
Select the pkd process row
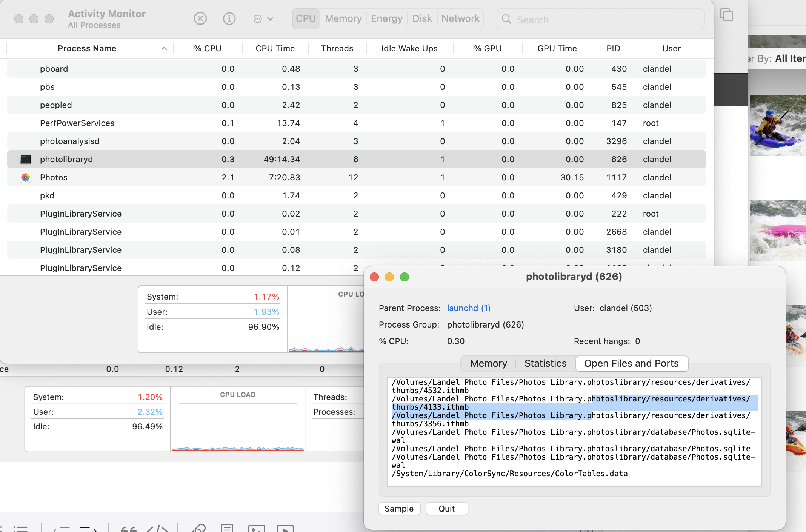pos(356,195)
